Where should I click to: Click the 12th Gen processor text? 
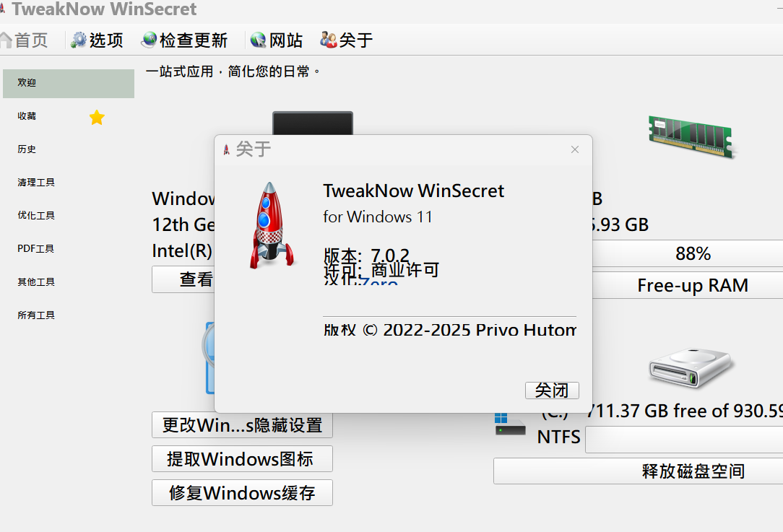point(183,224)
